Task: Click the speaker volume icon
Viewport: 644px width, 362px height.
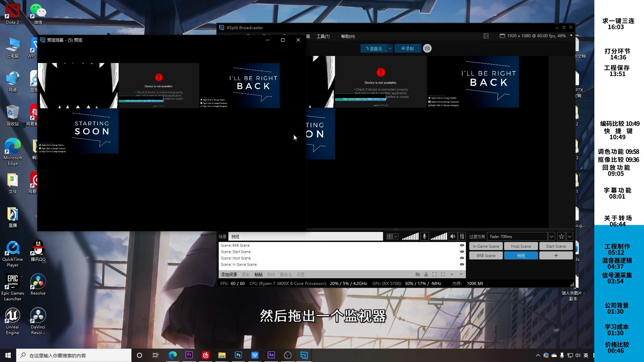Action: coord(453,236)
